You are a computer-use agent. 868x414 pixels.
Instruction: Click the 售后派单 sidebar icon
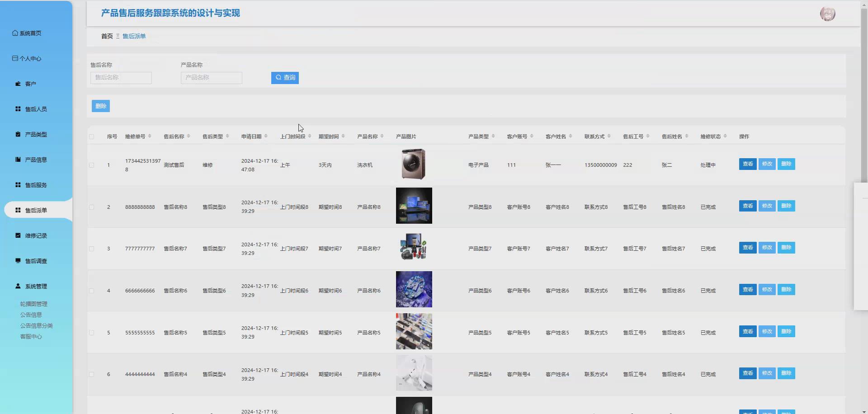pos(18,210)
